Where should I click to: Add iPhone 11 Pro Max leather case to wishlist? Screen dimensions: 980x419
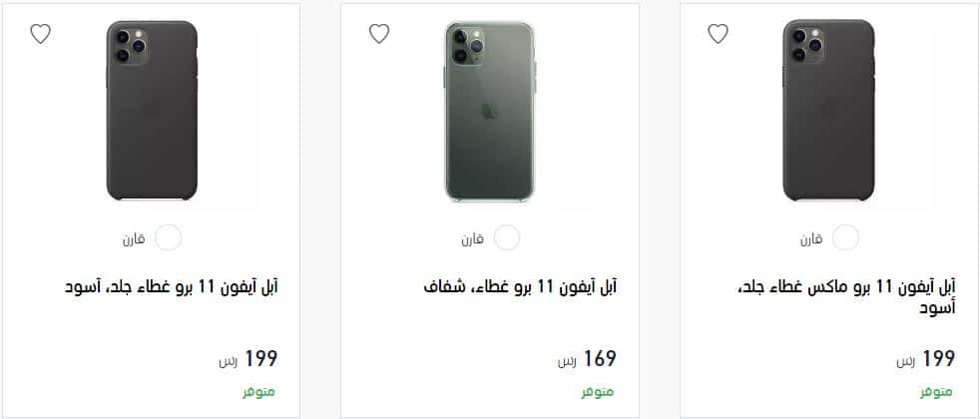(x=719, y=33)
